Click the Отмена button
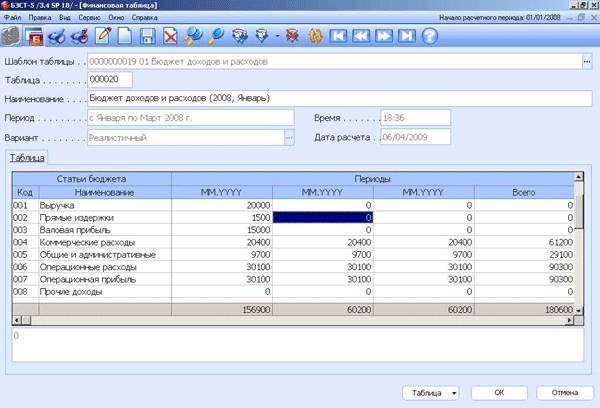 (565, 393)
